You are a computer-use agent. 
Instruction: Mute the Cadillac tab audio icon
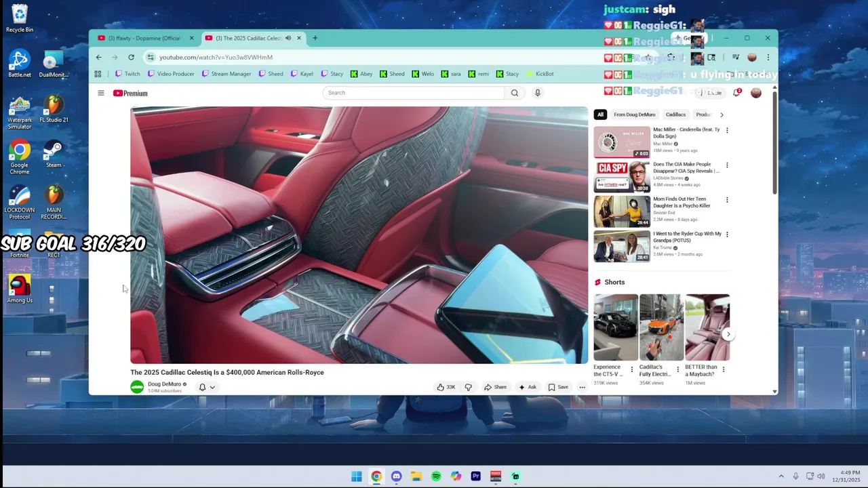coord(288,38)
